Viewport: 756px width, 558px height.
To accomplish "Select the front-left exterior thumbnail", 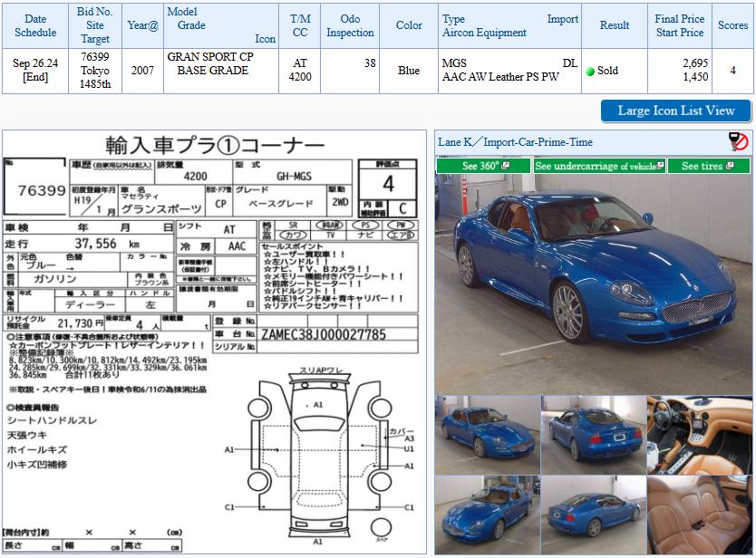I will point(488,435).
